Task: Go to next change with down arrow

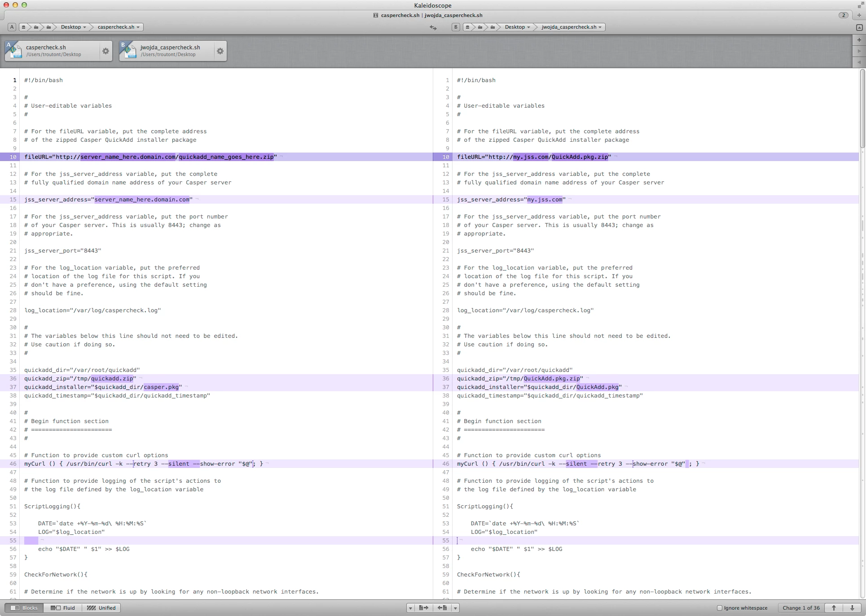Action: tap(852, 608)
